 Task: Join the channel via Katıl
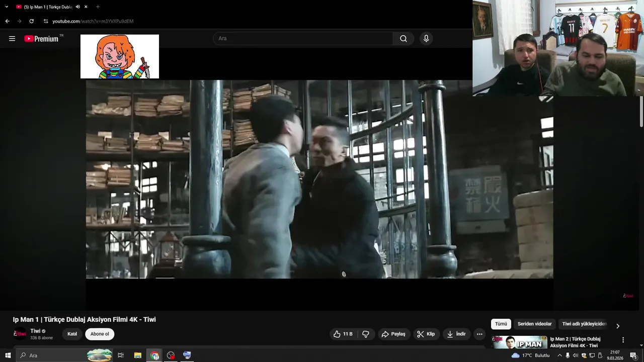point(72,334)
